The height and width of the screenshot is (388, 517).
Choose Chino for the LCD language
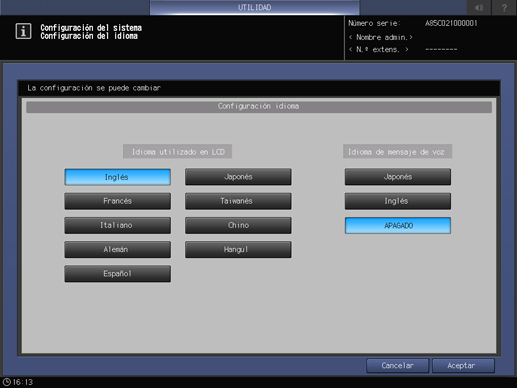238,225
